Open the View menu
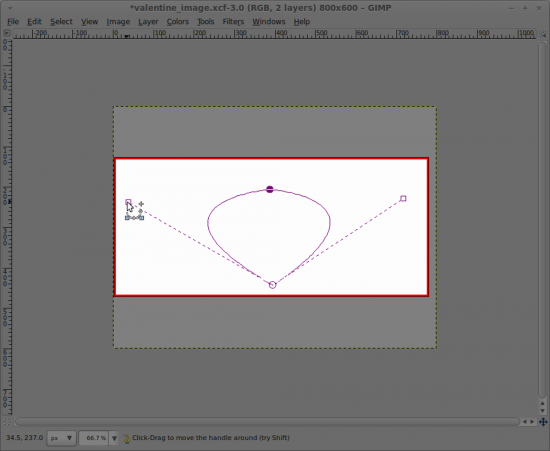 tap(89, 22)
